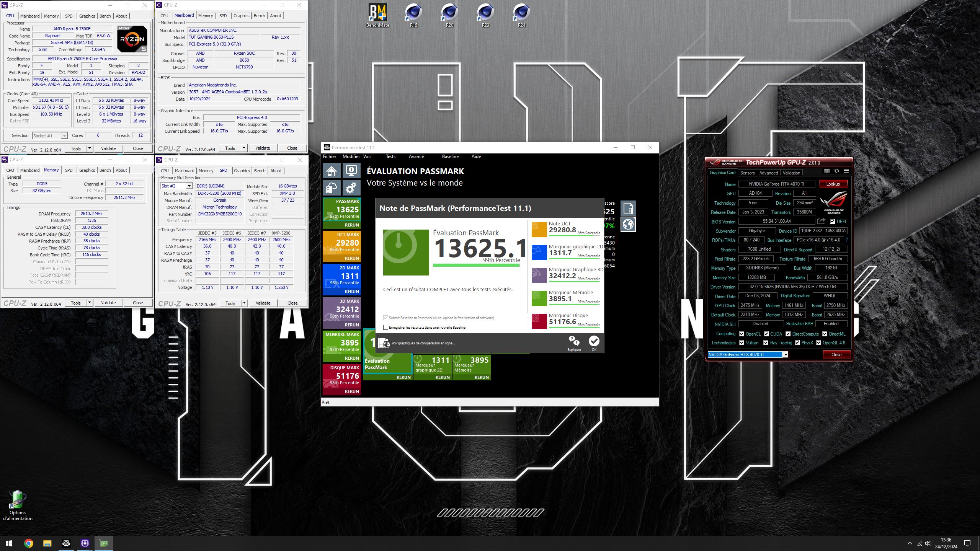
Task: Click the GPU-Z Name field with RTX 4070 Ti
Action: [x=776, y=184]
